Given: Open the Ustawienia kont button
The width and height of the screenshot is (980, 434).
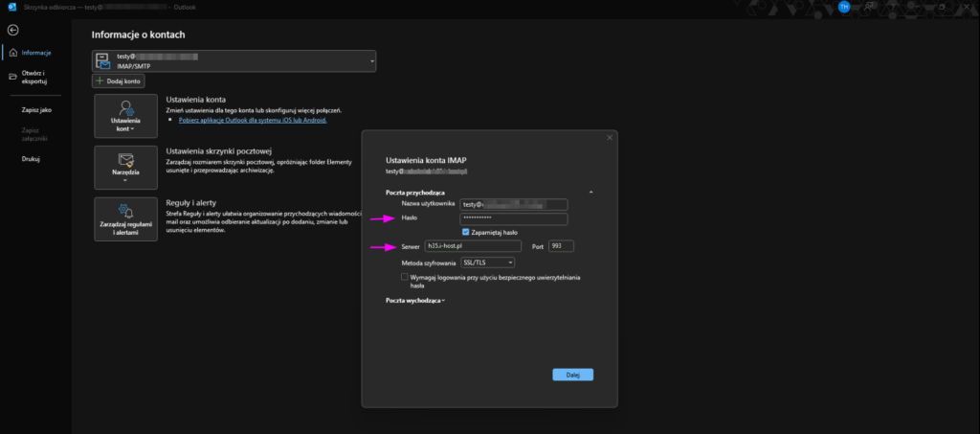Looking at the screenshot, I should coord(126,121).
